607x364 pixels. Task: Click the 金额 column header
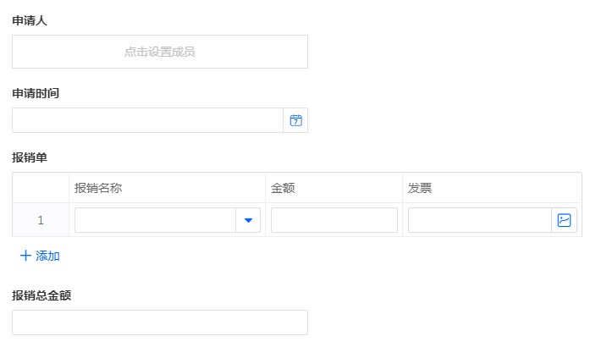283,188
